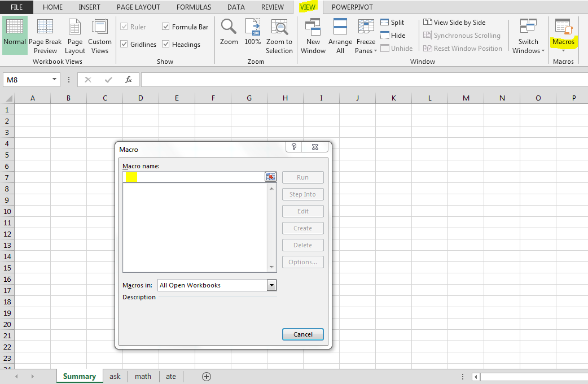Screen dimensions: 588x384
Task: Toggle the Ruler checkbox
Action: (x=124, y=27)
